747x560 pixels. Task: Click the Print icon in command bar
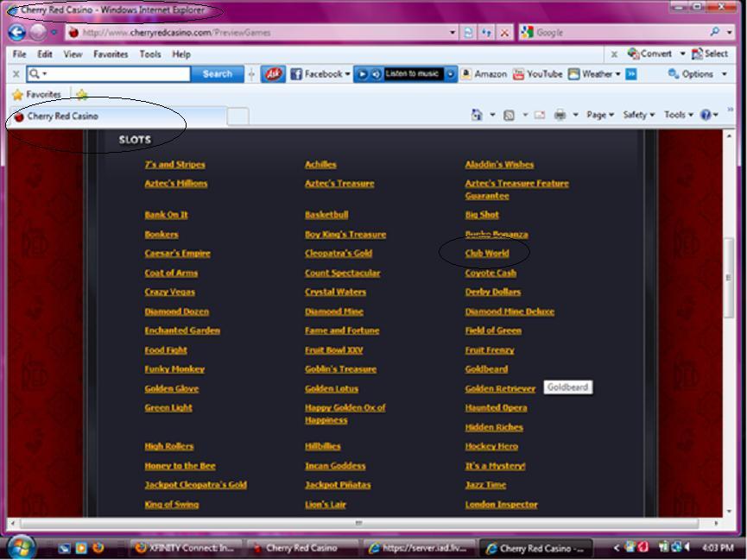coord(560,115)
